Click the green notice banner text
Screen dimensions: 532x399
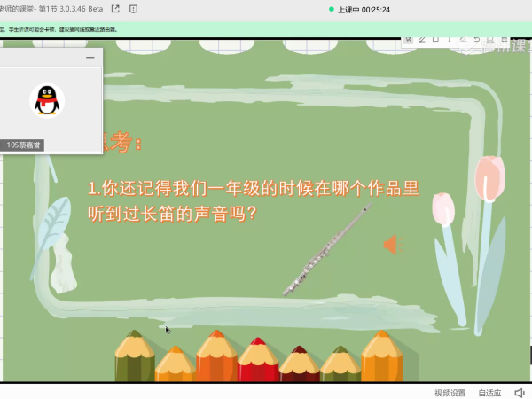click(x=62, y=29)
